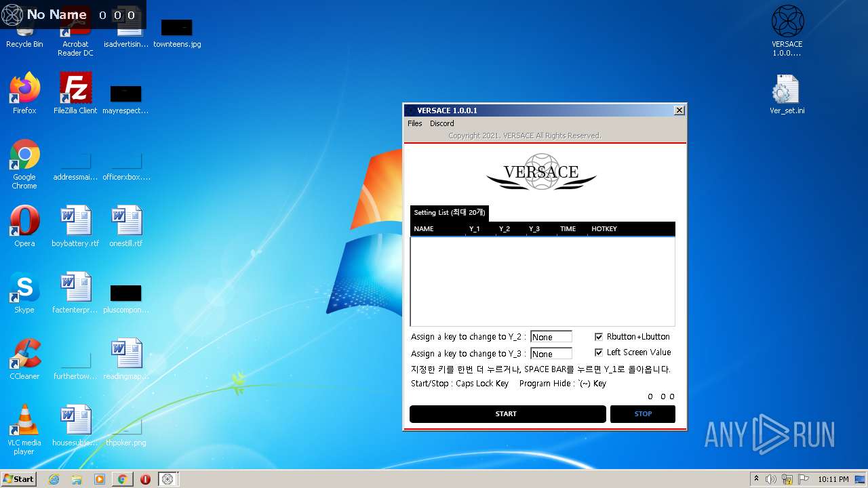Open the Discord menu

click(442, 123)
